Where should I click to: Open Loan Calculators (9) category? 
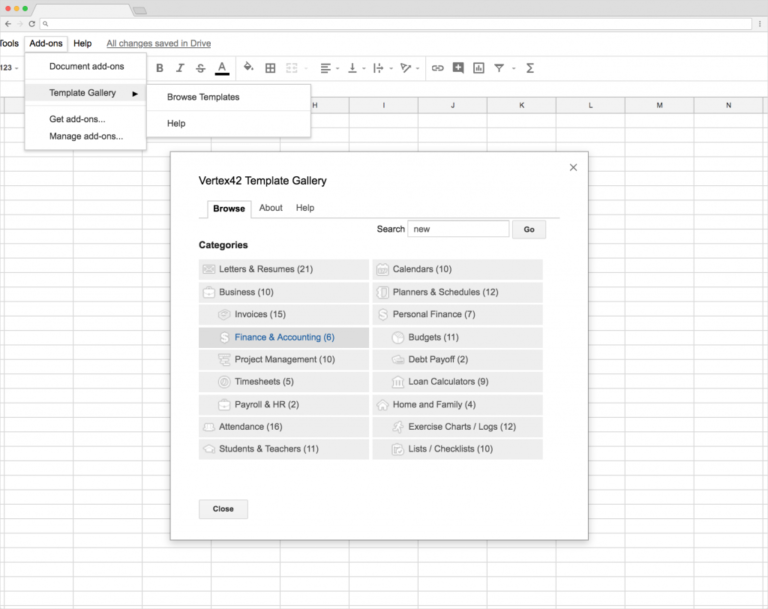457,382
